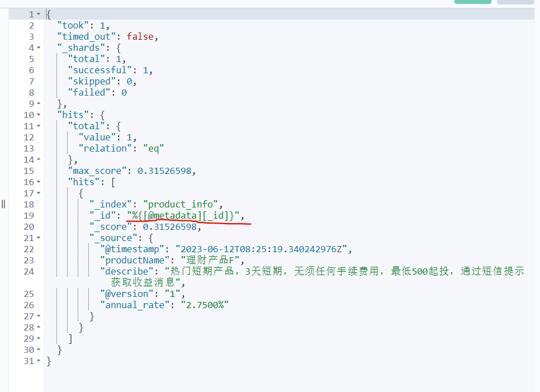Click the "@version" key
This screenshot has width=540, height=392.
[x=127, y=294]
